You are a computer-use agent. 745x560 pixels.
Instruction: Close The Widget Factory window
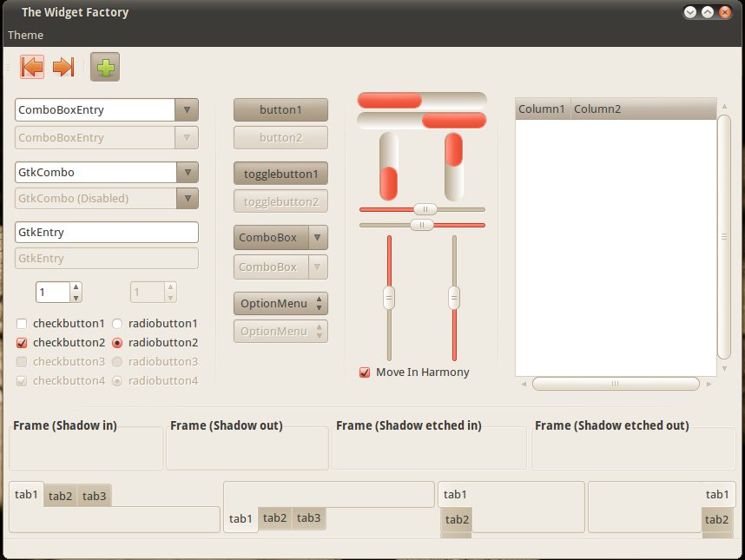click(724, 12)
